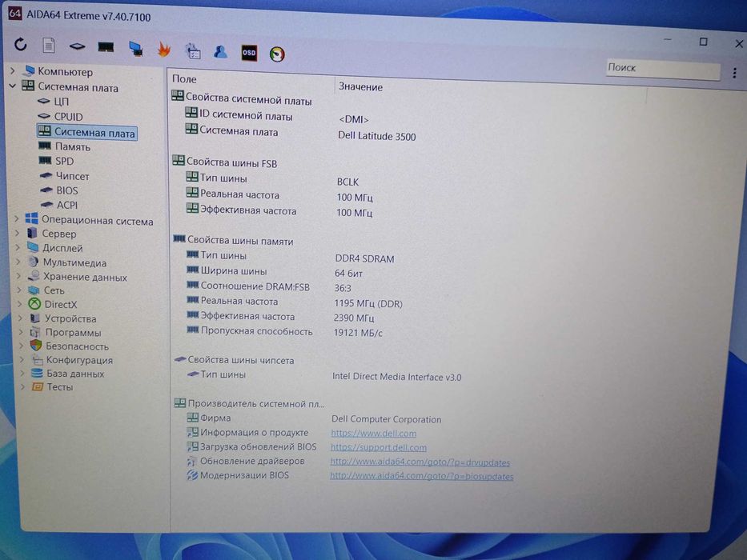Screen dimensions: 747x560
Task: Open the Report document icon
Action: click(49, 46)
